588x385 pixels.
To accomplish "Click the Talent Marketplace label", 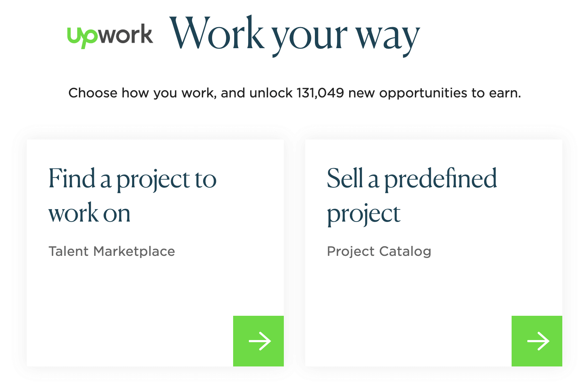I will click(x=112, y=251).
